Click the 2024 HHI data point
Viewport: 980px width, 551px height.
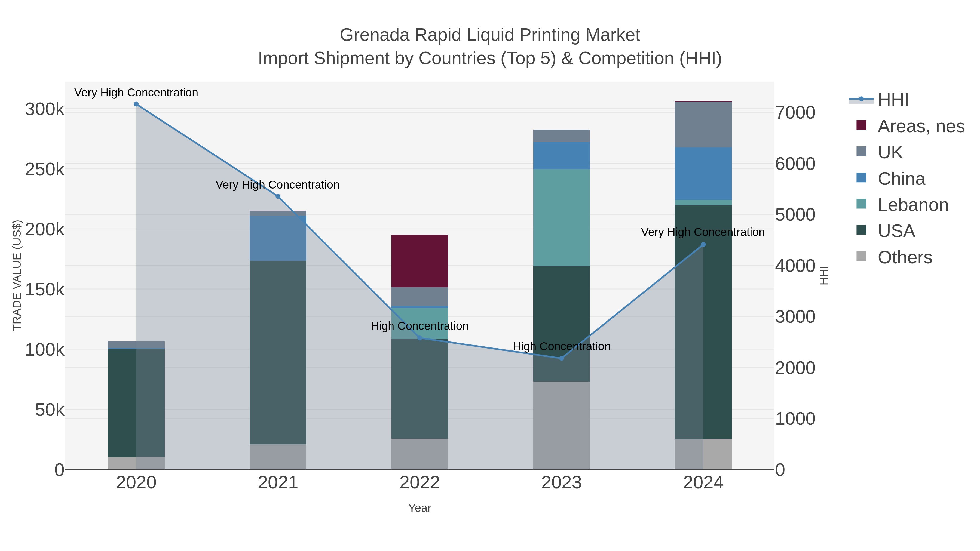pos(703,245)
